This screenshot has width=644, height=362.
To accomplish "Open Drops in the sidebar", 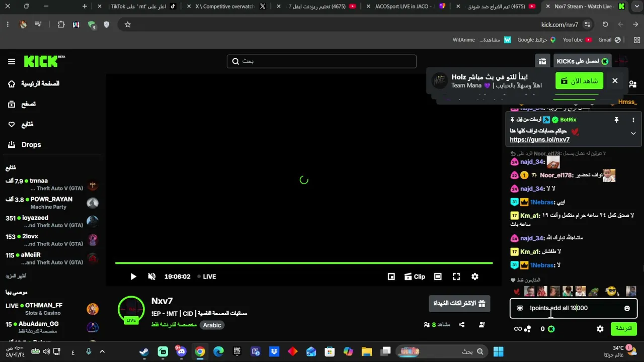I will [24, 145].
